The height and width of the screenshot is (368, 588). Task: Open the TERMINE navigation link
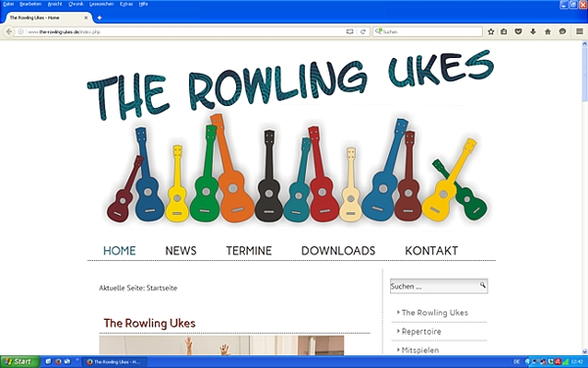(249, 250)
